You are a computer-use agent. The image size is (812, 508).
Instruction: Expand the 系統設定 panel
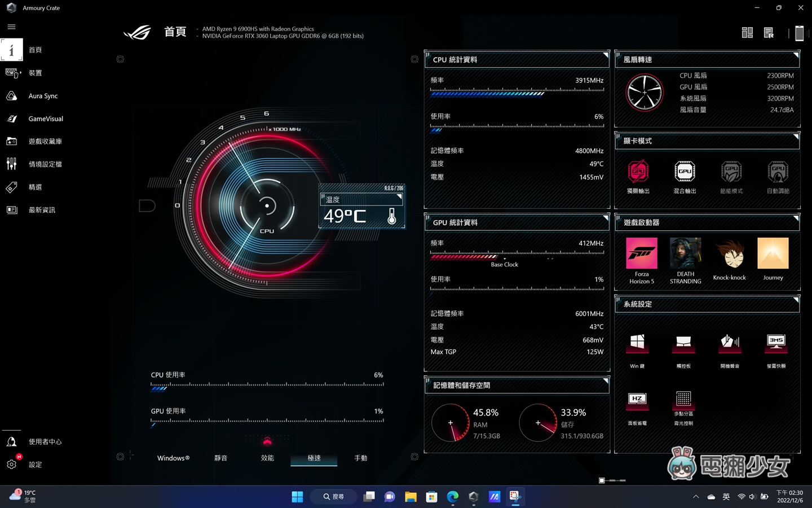(797, 299)
